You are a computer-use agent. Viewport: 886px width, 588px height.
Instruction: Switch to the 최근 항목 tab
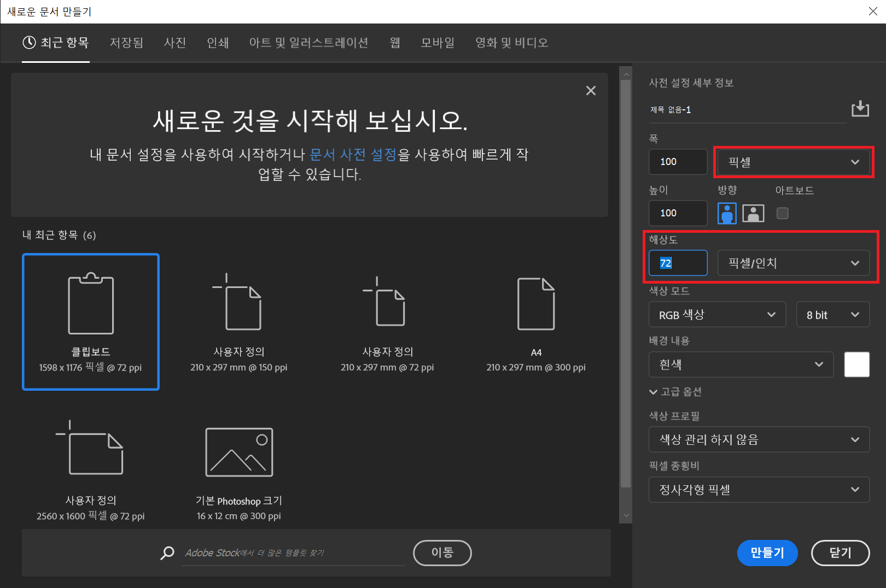point(56,43)
